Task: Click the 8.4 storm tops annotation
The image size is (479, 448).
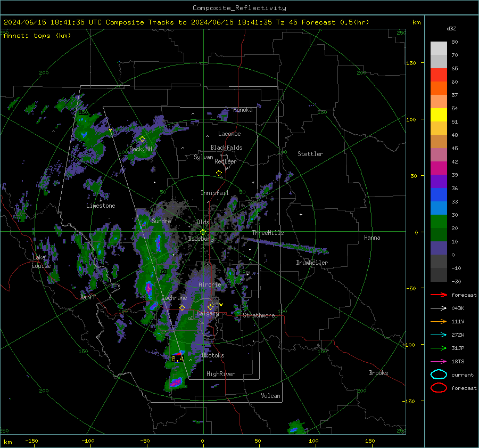Action: click(177, 359)
